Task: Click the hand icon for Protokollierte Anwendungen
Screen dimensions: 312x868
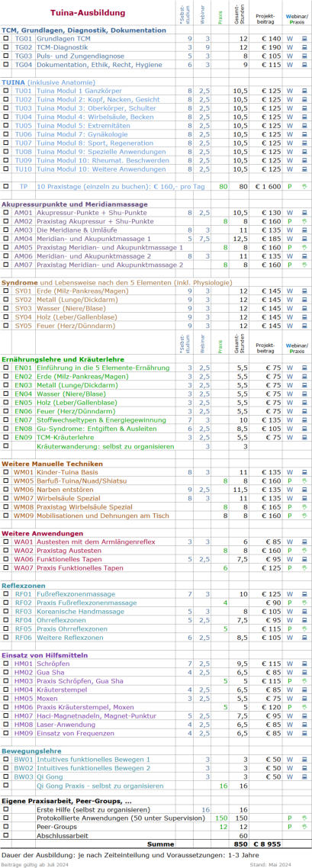Action: [304, 818]
